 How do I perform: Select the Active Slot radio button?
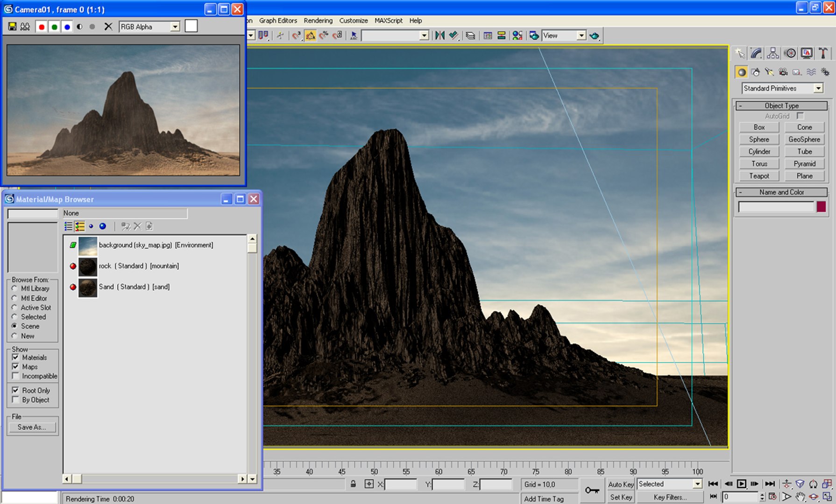(x=14, y=308)
